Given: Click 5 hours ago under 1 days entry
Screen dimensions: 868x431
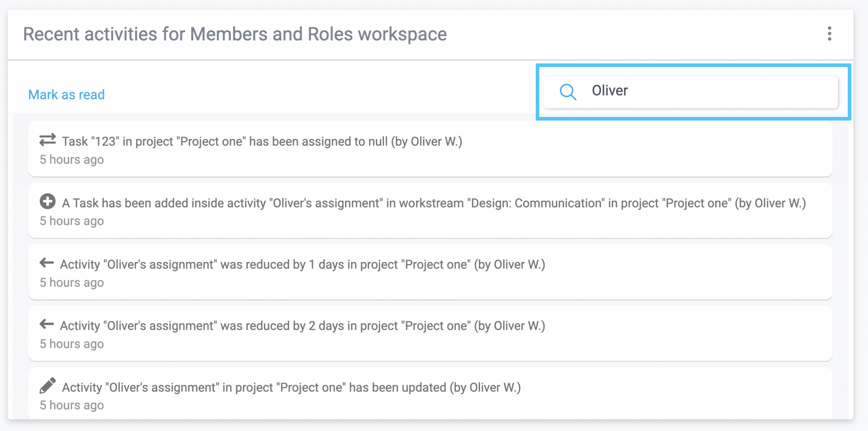Looking at the screenshot, I should click(72, 283).
